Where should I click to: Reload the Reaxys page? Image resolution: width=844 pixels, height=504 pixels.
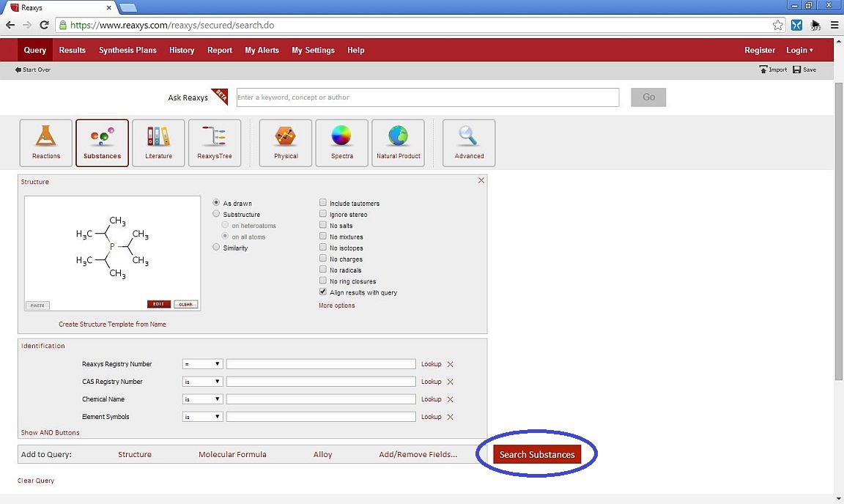point(44,25)
